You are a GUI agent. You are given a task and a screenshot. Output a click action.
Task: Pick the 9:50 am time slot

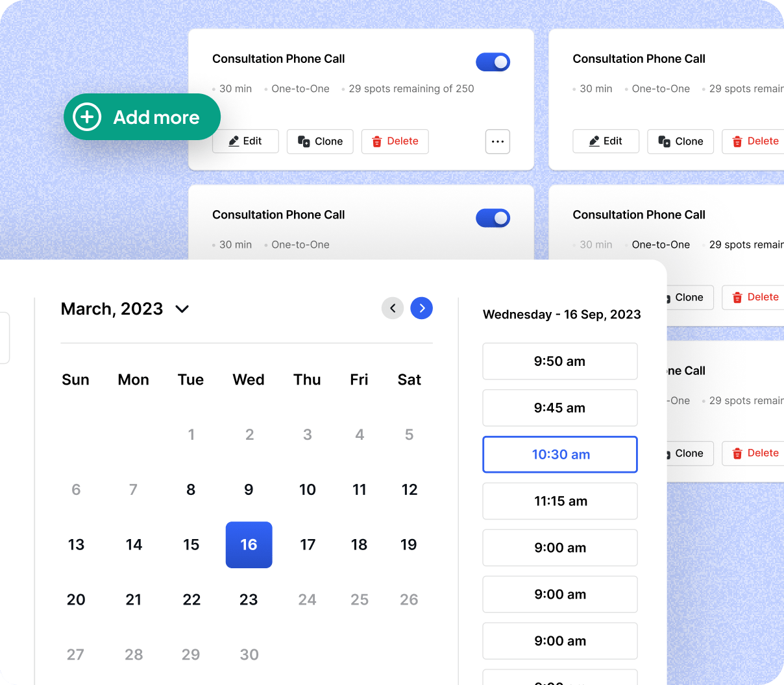560,361
